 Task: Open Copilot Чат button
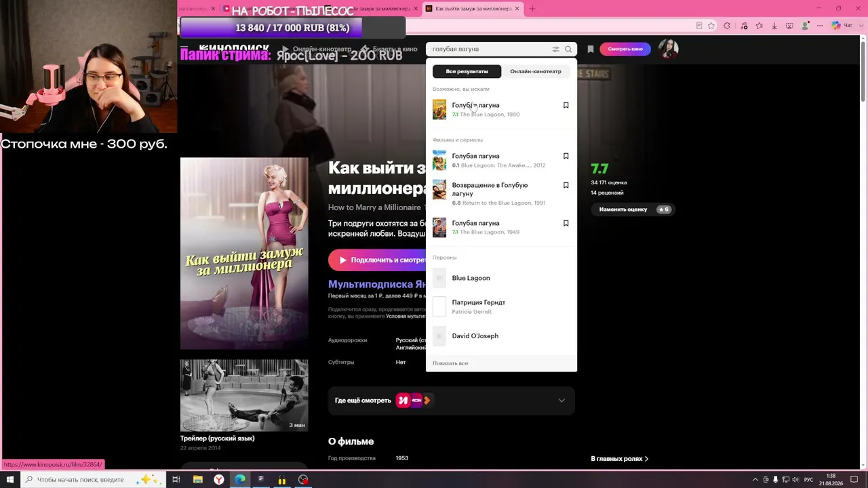[842, 26]
